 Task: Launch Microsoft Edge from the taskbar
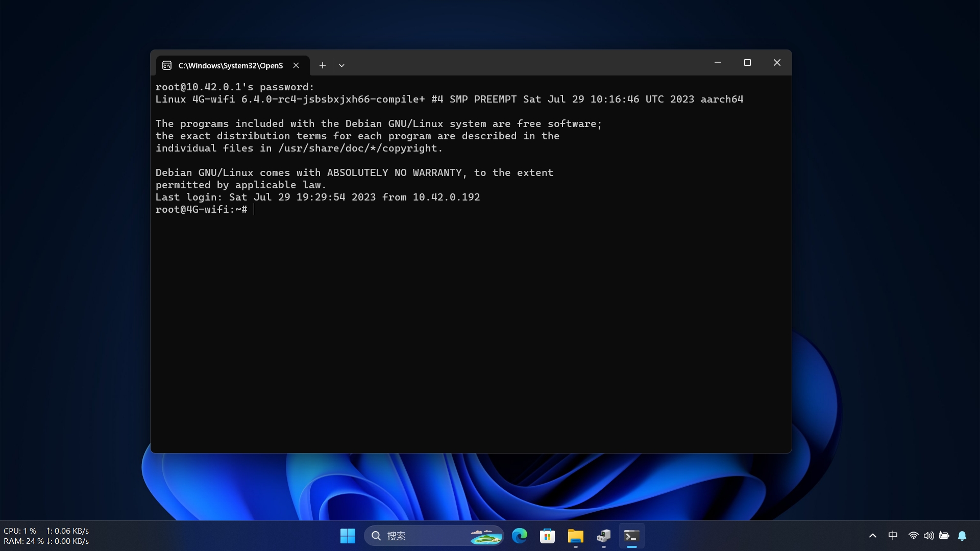[520, 536]
